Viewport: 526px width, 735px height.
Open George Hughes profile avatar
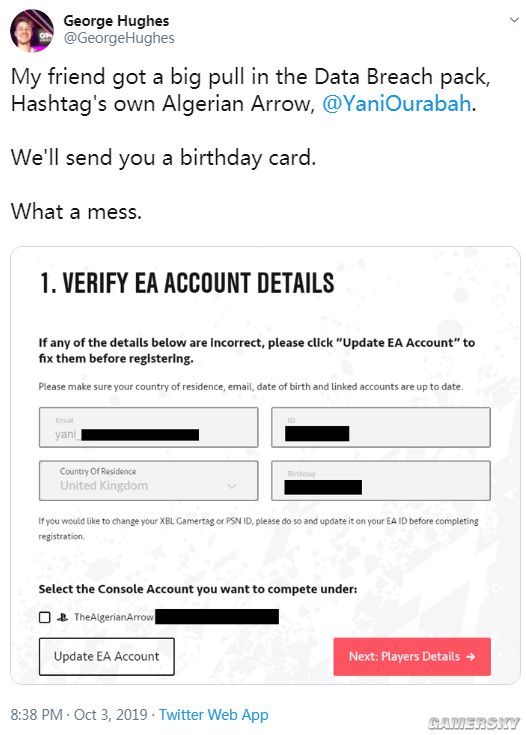tap(32, 30)
